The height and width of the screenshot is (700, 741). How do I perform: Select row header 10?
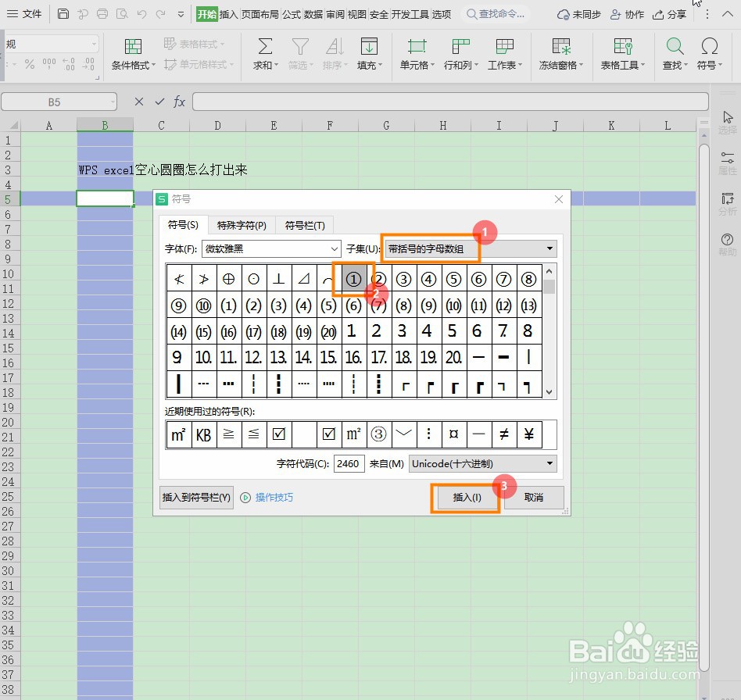tap(8, 274)
